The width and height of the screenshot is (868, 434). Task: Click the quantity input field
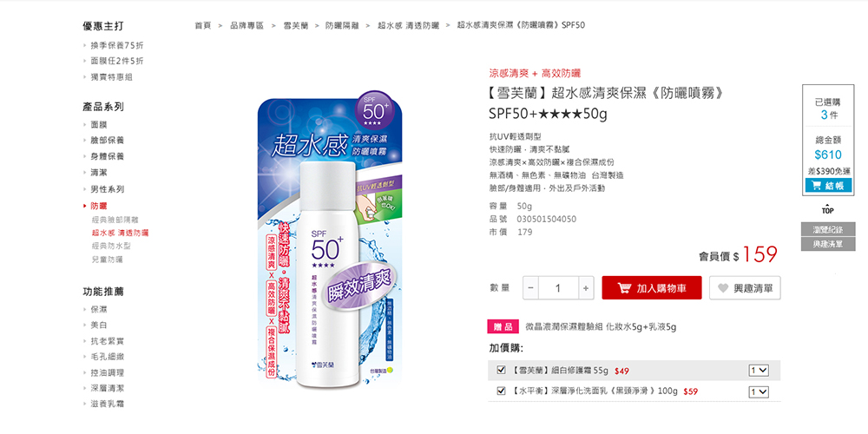(x=558, y=288)
